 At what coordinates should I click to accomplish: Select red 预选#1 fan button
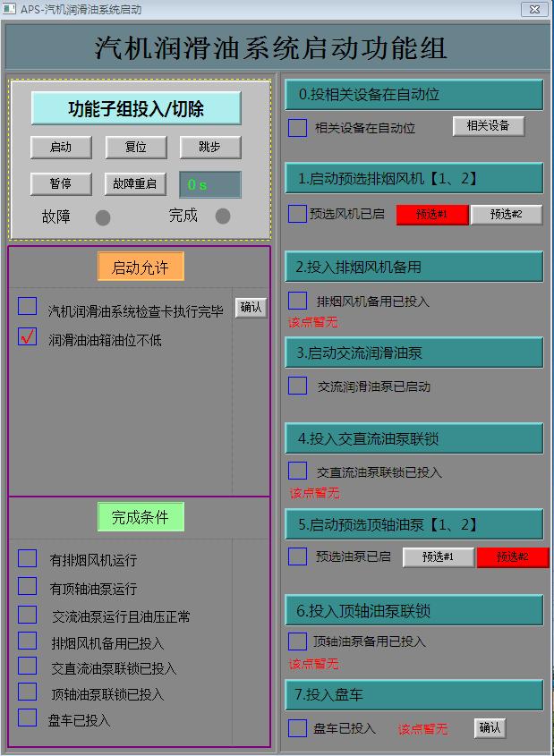click(432, 215)
